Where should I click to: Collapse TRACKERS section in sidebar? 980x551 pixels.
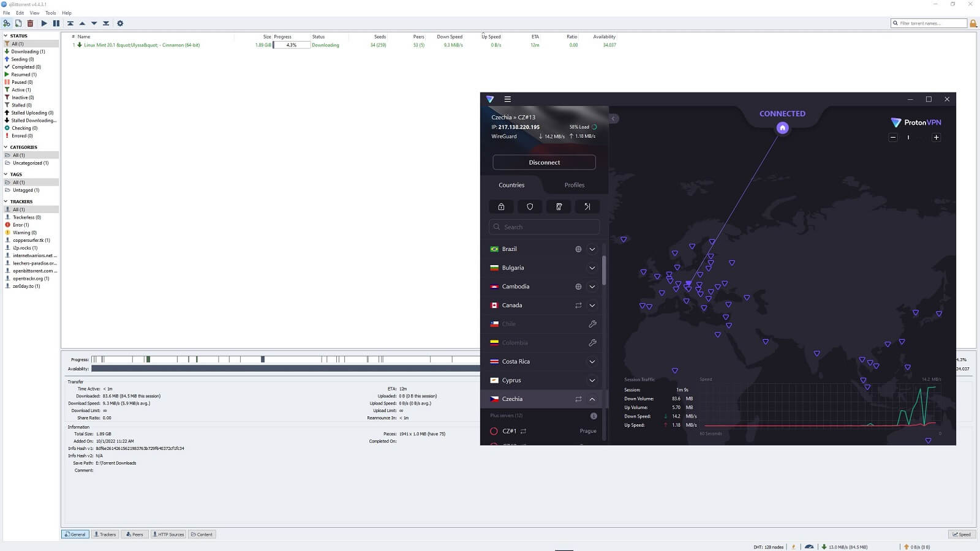(x=6, y=201)
